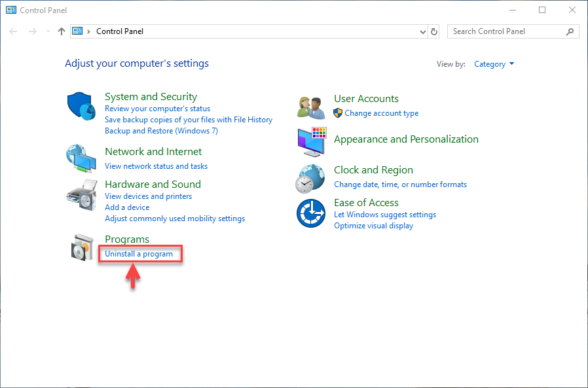Open Ease of Access category

click(x=367, y=203)
